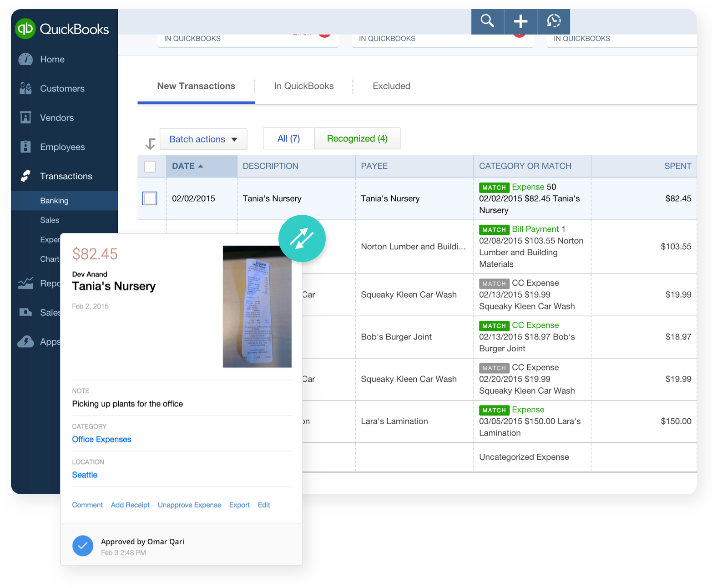717x588 pixels.
Task: Open recent transactions clock icon
Action: (x=554, y=21)
